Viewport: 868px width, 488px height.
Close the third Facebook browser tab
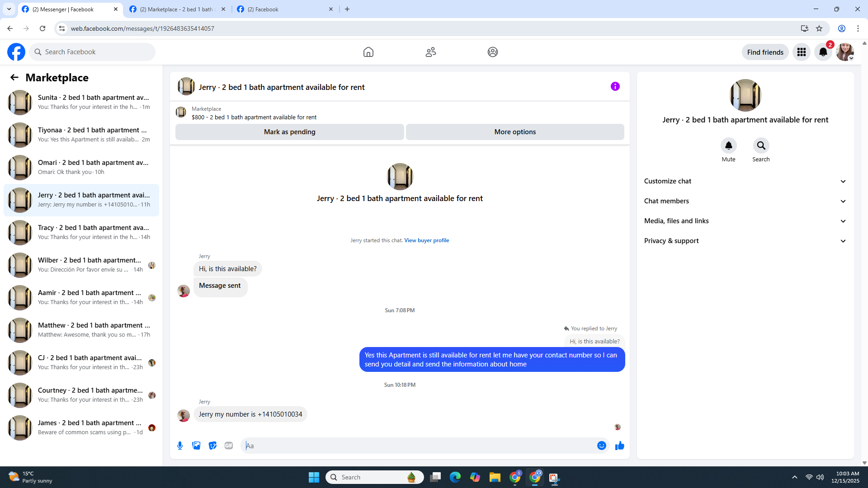coord(331,9)
